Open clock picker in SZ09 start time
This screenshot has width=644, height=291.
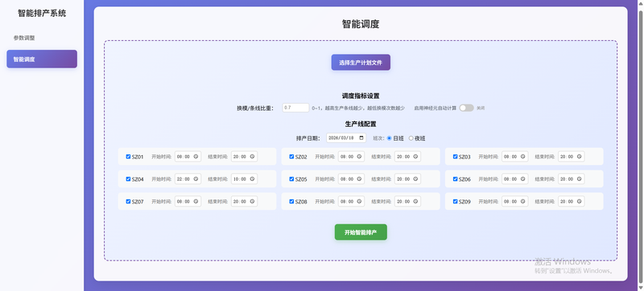click(x=522, y=201)
